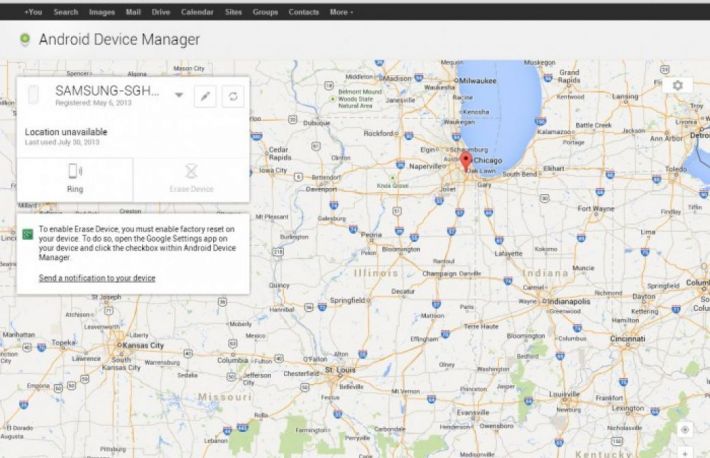The height and width of the screenshot is (458, 710).
Task: Click the Ring device phone icon
Action: (75, 172)
